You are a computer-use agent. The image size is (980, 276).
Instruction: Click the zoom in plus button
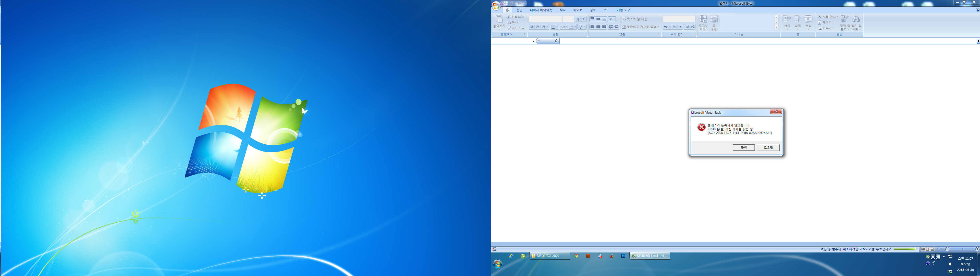[x=977, y=249]
